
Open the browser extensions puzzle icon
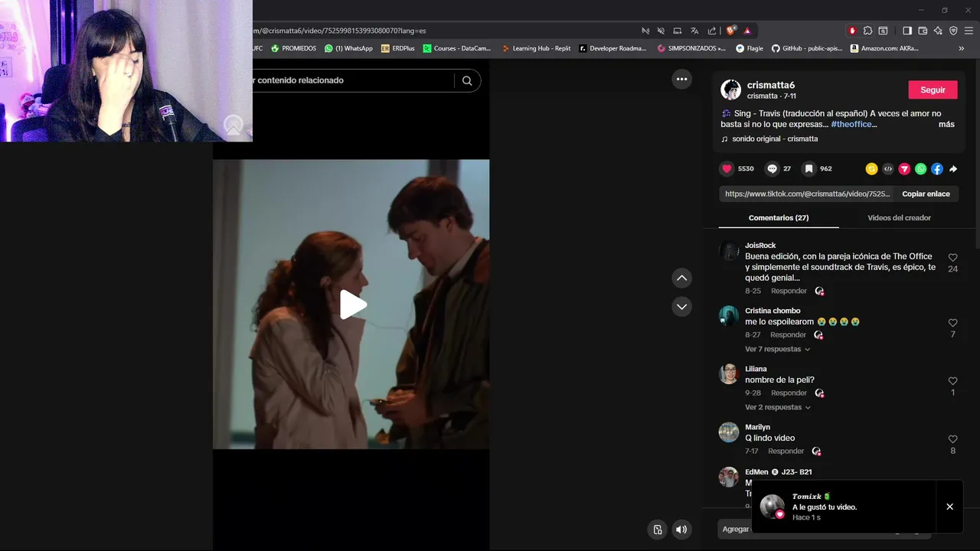pos(867,31)
